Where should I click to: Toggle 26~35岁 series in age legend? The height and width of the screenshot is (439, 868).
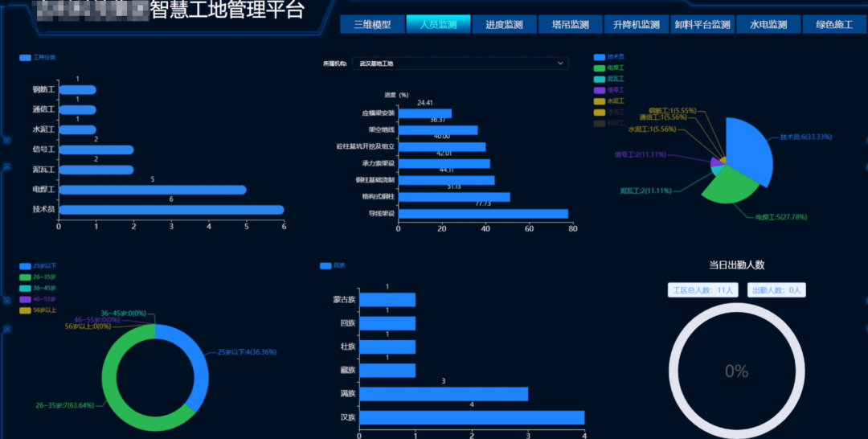point(25,277)
